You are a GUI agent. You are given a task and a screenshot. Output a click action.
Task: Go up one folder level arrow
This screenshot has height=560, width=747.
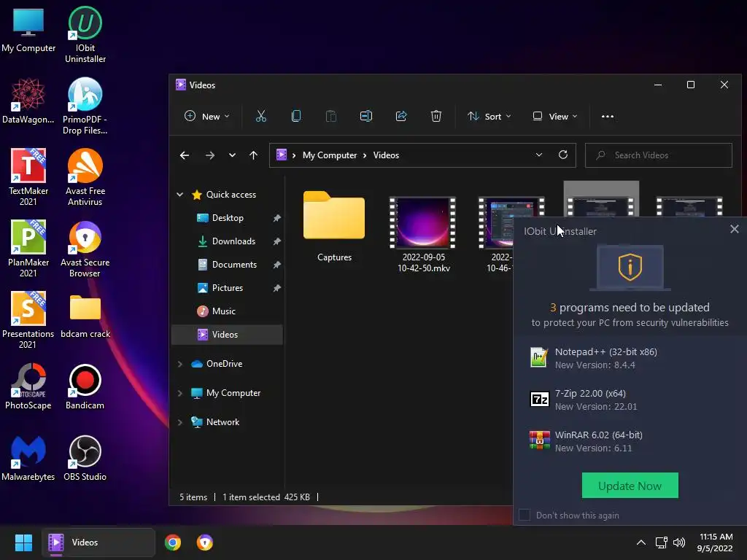253,155
